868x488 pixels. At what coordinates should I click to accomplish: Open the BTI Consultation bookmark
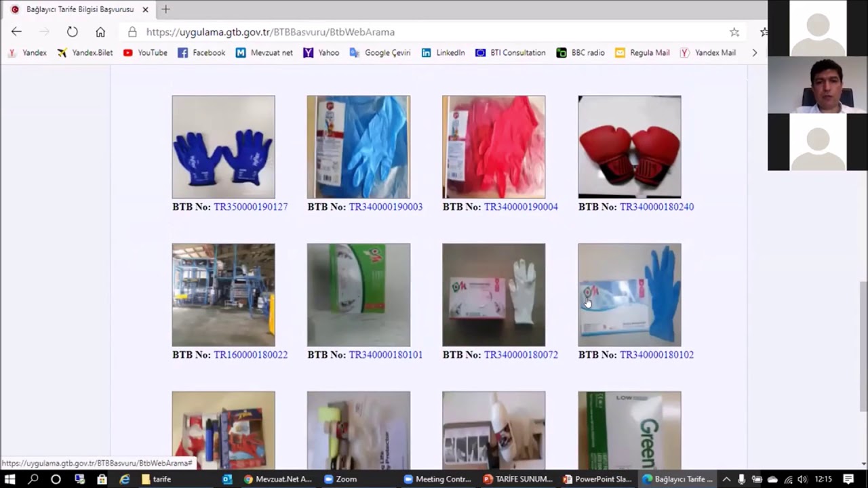tap(511, 52)
